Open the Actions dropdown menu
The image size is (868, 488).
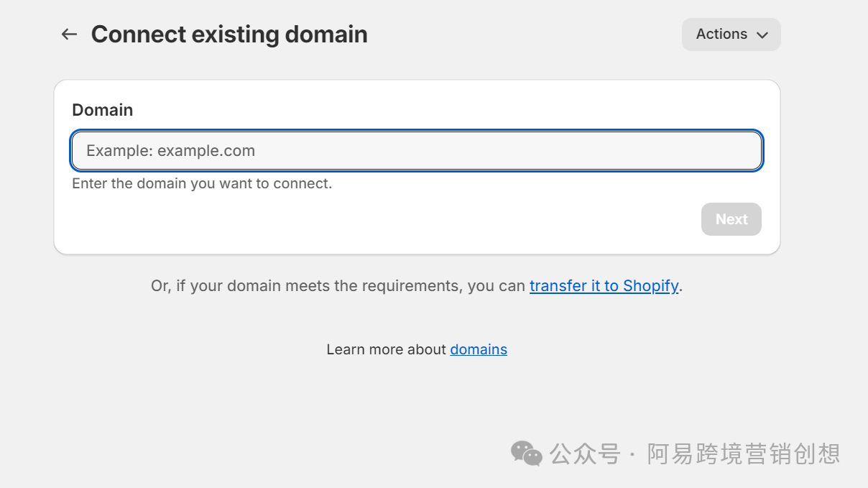point(731,34)
